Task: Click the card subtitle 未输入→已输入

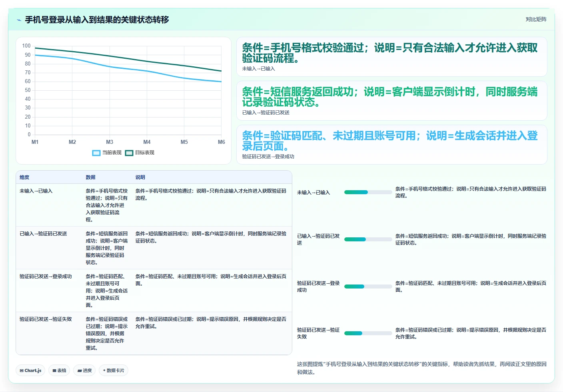Action: pos(258,69)
